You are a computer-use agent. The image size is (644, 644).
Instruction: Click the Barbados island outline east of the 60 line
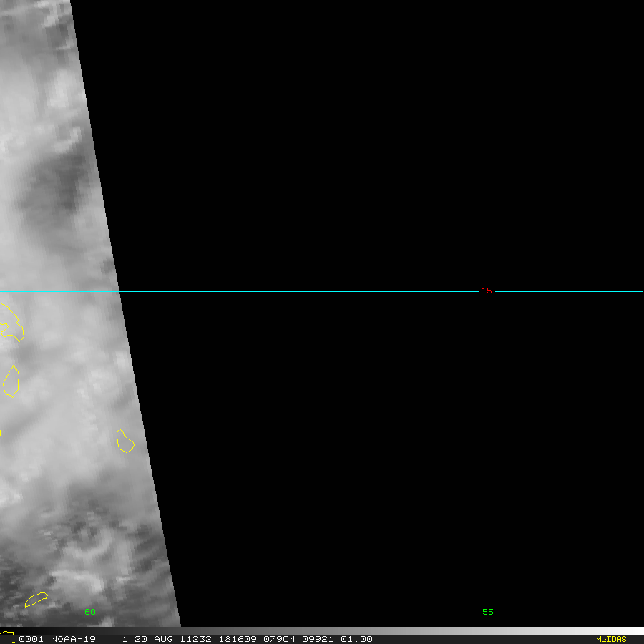[x=125, y=441]
